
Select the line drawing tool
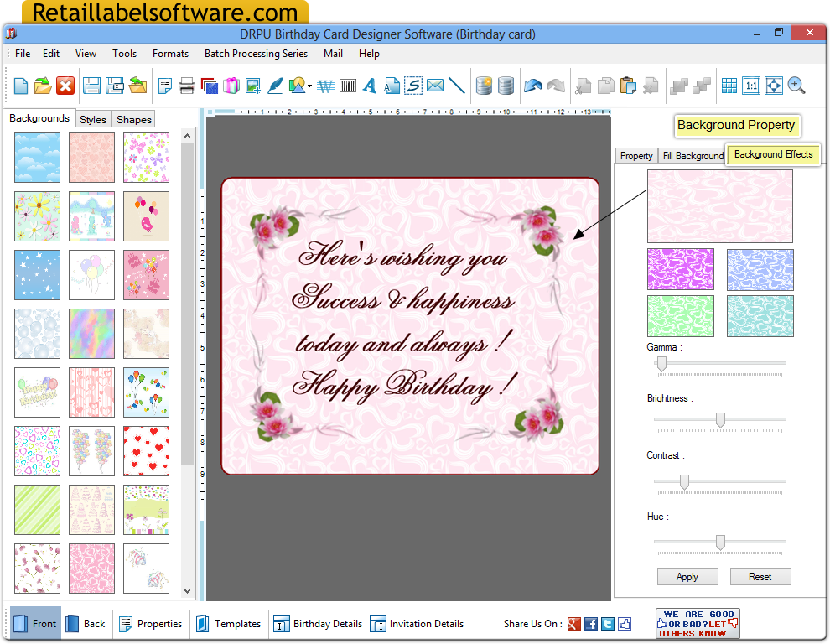[x=457, y=86]
